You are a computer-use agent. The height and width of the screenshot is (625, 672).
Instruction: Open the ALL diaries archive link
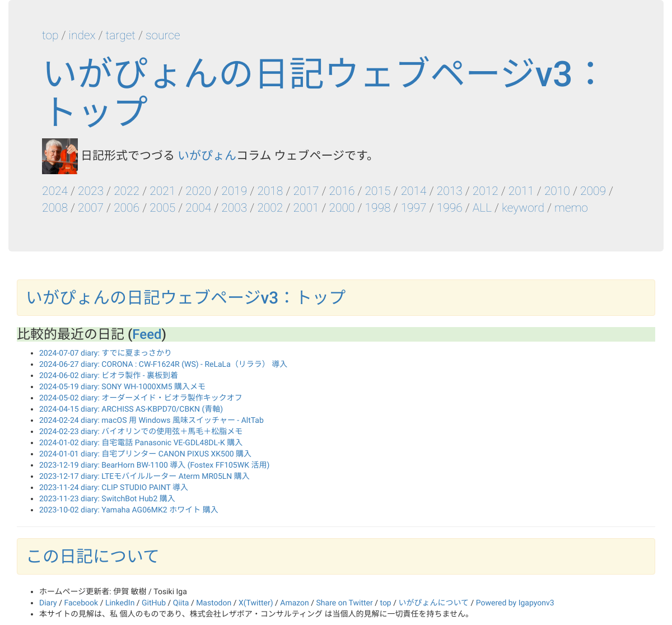(x=482, y=208)
